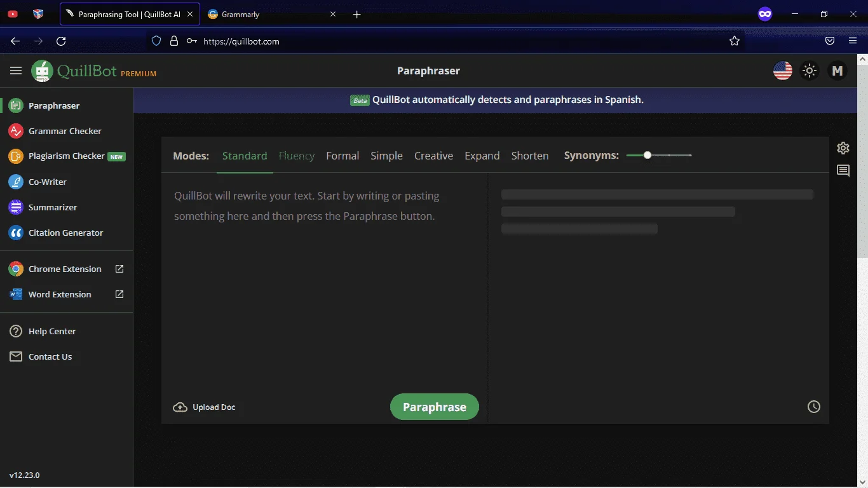868x488 pixels.
Task: Go forward with the browser arrow
Action: tap(38, 41)
